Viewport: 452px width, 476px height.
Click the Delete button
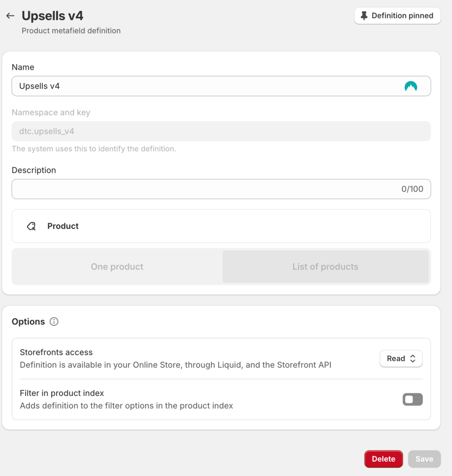[x=383, y=459]
